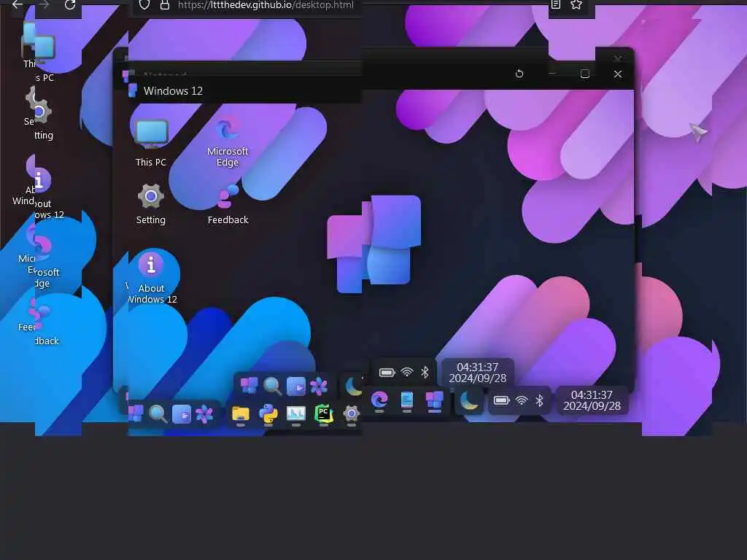Open Microsoft Edge icon inside Windows 12 window
747x560 pixels.
(x=228, y=142)
